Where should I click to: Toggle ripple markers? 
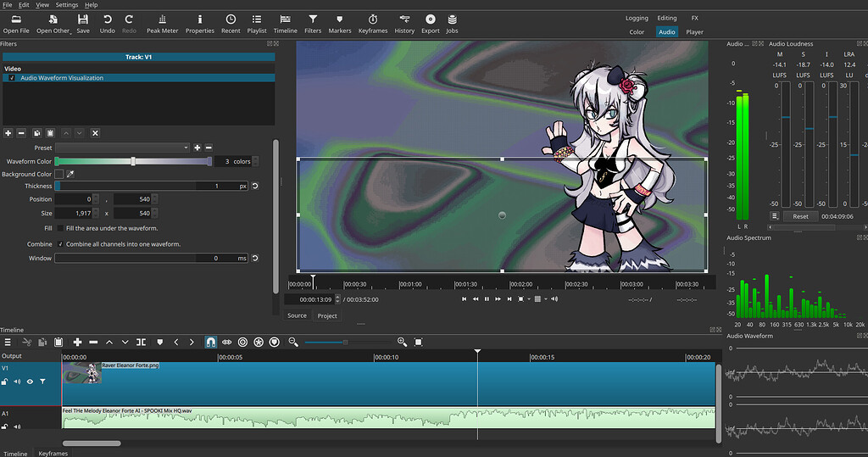(x=274, y=343)
